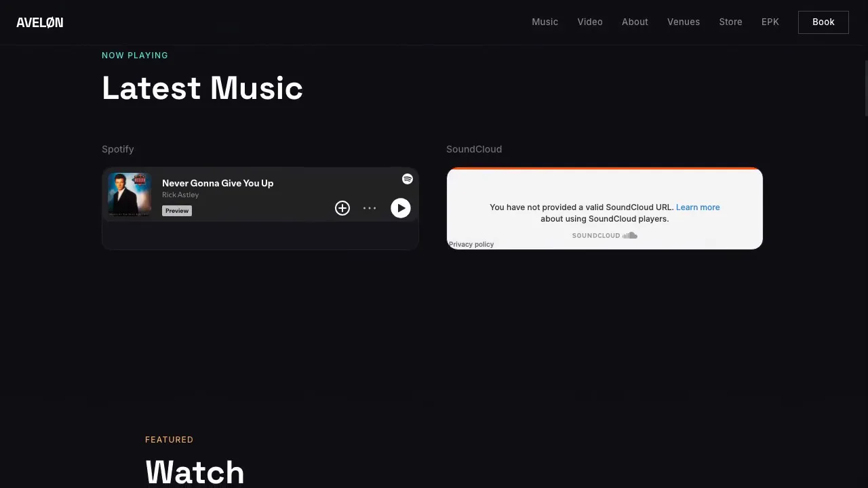Screen dimensions: 868x488
Task: Open Rick Astley's artist page
Action: [x=180, y=195]
